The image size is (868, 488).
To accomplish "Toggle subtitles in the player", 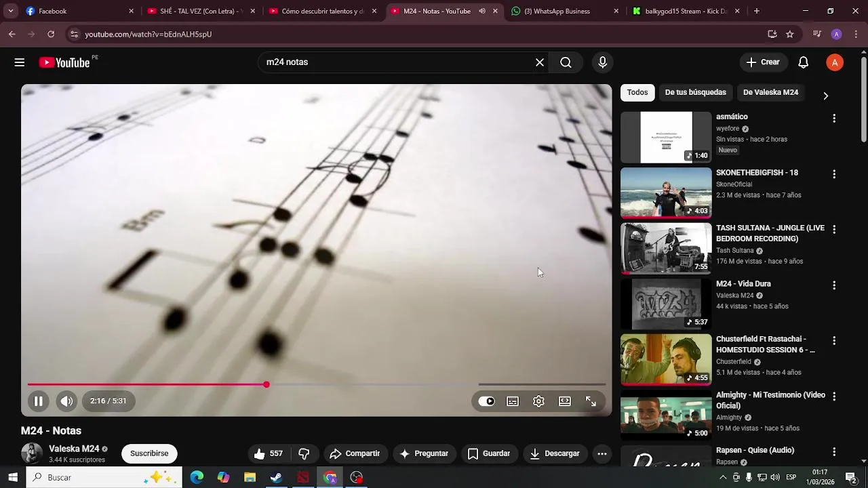I will (513, 401).
